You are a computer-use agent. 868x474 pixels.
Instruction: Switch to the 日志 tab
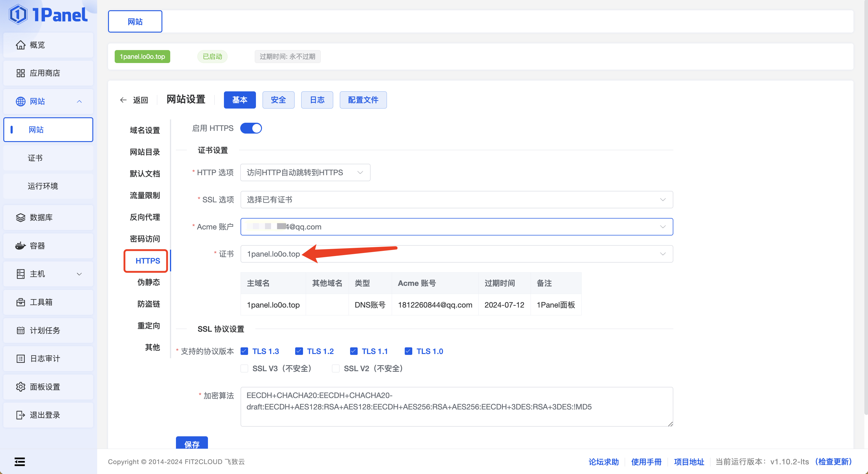pos(317,100)
